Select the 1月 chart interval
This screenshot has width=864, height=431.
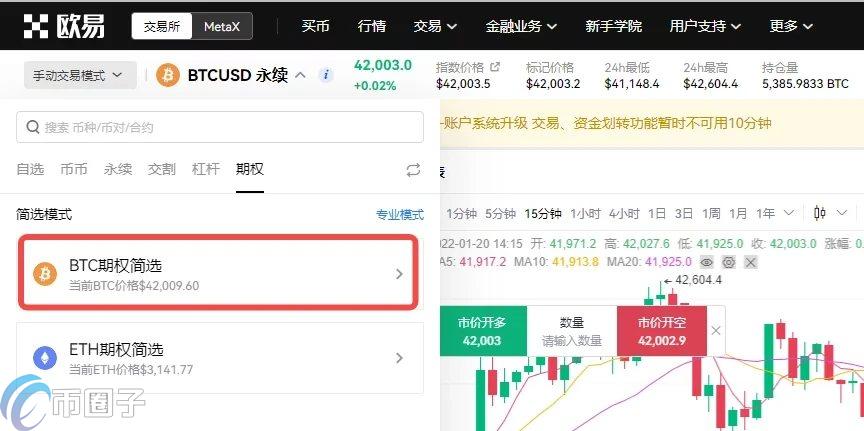[x=738, y=213]
